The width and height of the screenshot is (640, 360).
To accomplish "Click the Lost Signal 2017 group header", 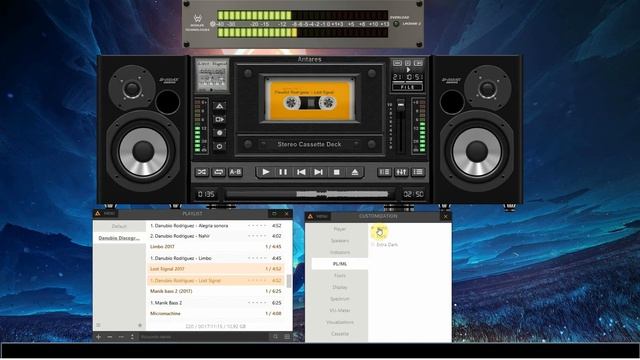I will click(x=216, y=269).
